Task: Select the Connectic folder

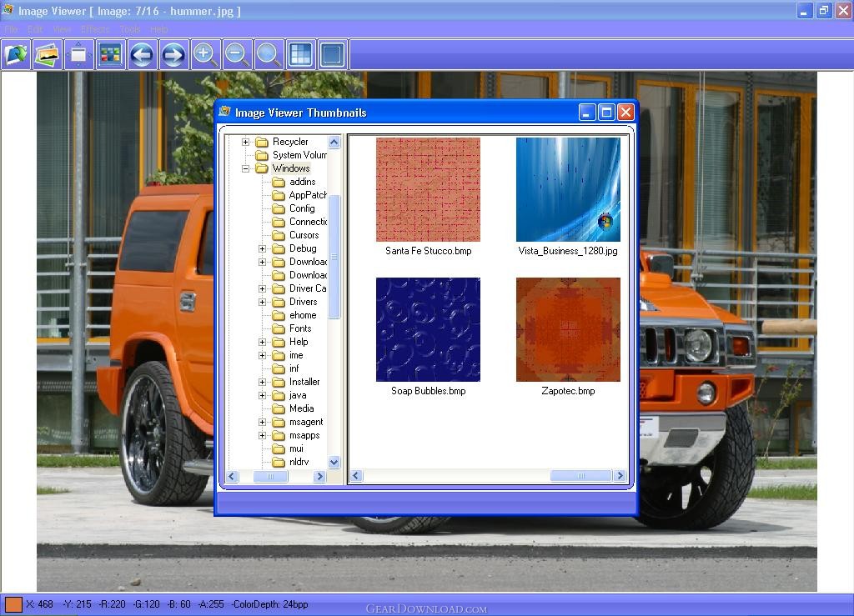Action: point(309,222)
